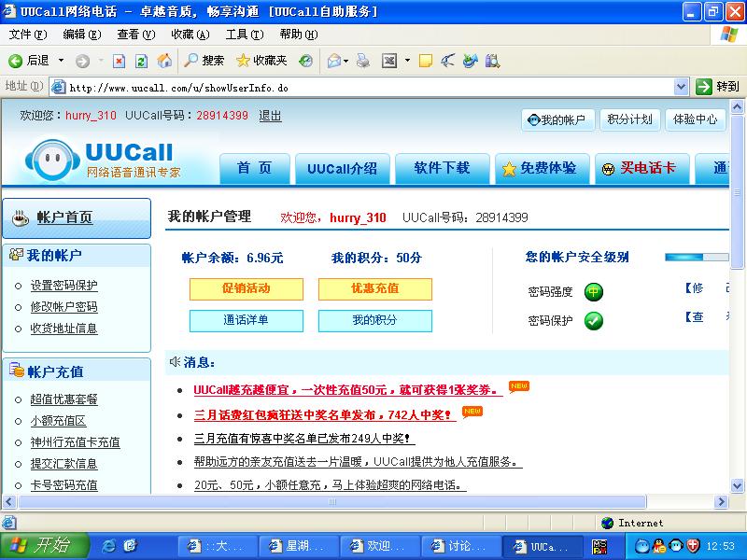
Task: Click the blue figure with arrow toolbar icon
Action: tap(471, 61)
